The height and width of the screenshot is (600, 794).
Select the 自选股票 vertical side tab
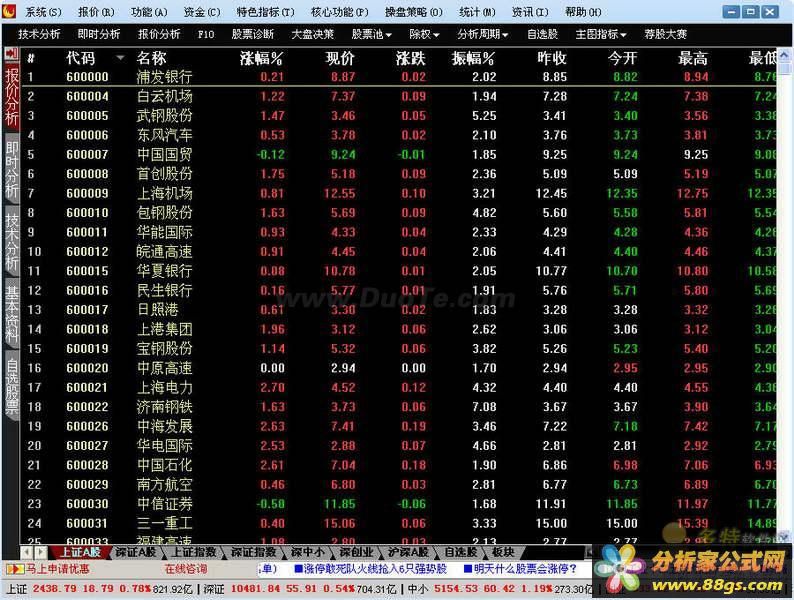[12, 386]
